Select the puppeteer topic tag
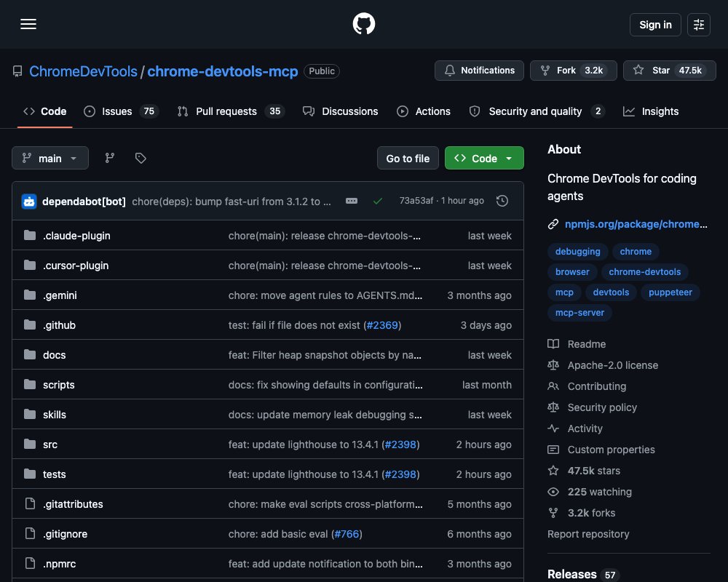The width and height of the screenshot is (728, 582). (670, 292)
